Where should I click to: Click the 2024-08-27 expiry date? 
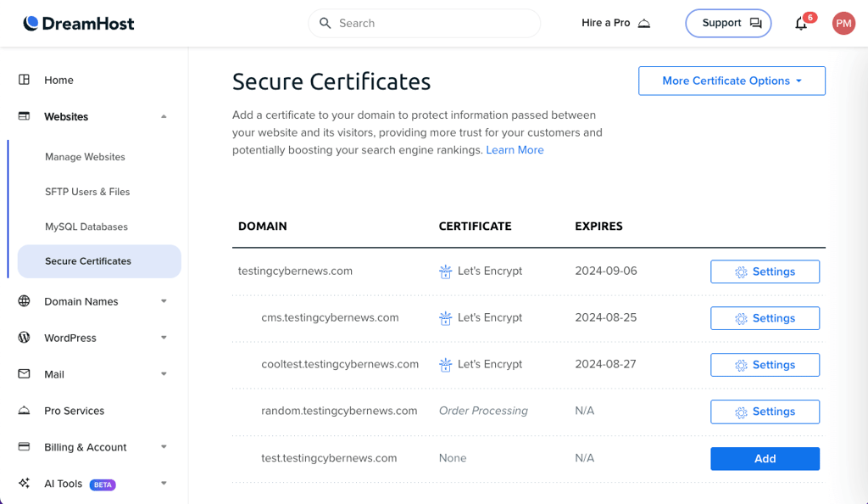pos(605,364)
